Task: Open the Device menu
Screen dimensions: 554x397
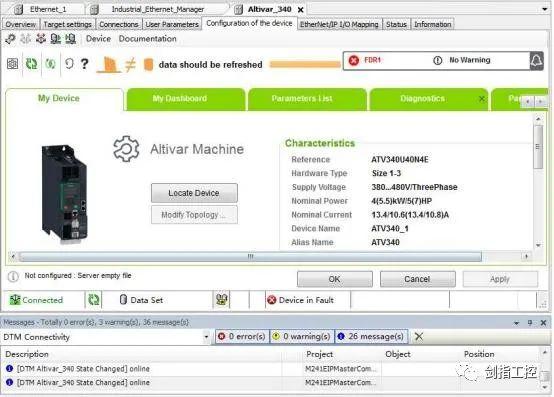Action: [x=98, y=39]
